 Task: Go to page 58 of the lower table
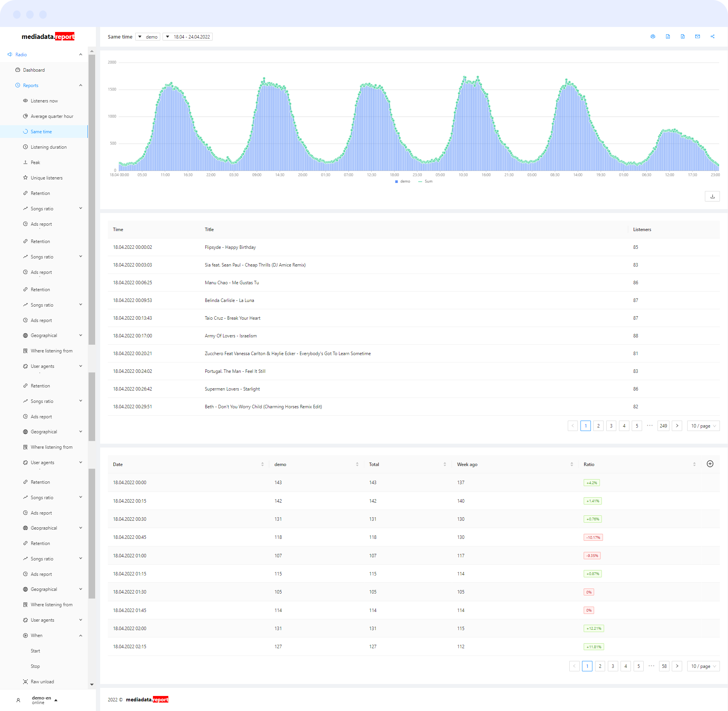coord(664,666)
